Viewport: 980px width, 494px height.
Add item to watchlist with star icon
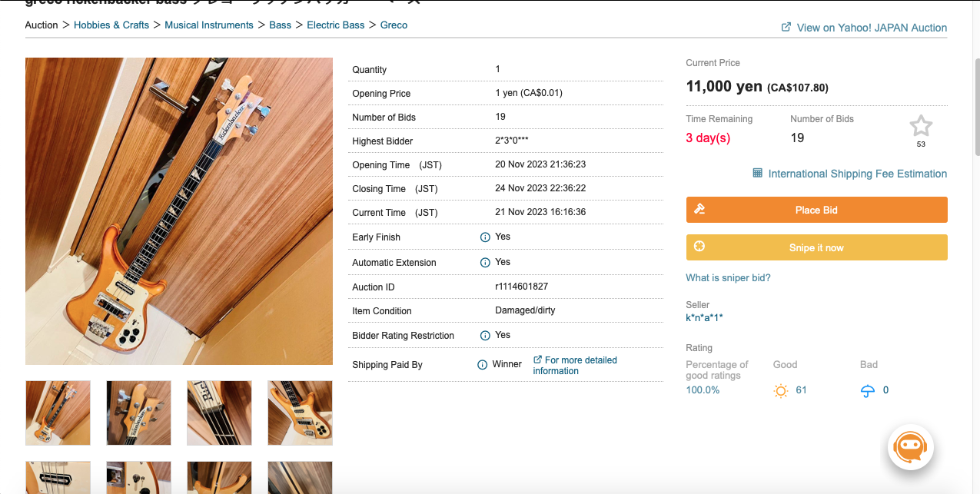[x=921, y=126]
